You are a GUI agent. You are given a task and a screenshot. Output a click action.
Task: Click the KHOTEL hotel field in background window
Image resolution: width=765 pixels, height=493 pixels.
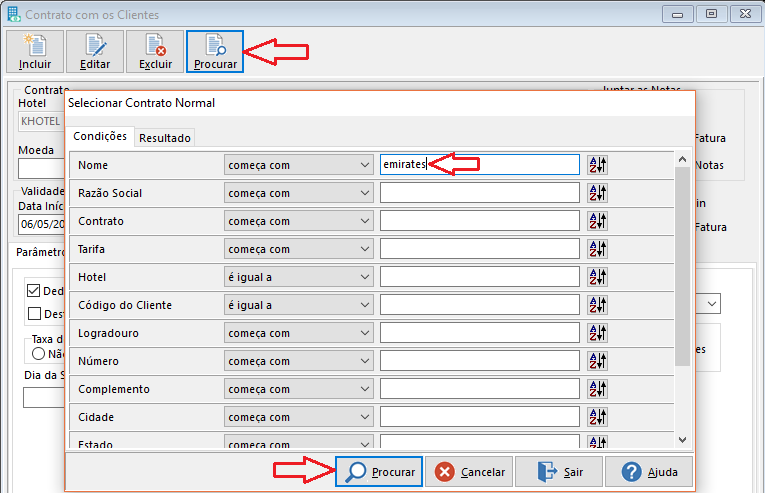click(x=41, y=121)
